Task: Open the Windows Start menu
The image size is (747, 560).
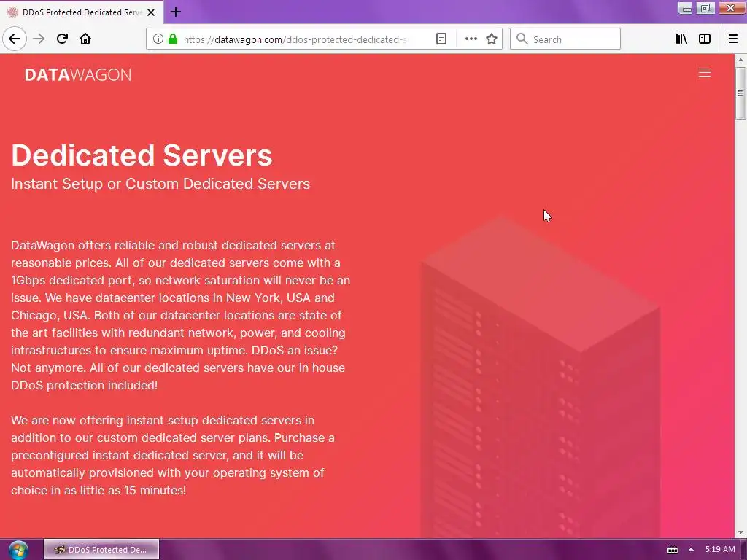Action: (x=18, y=550)
